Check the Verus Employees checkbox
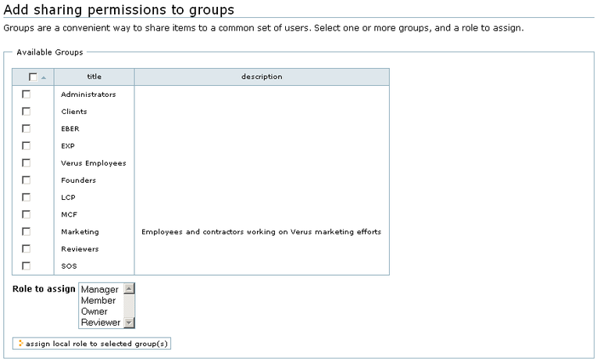The image size is (600, 364). point(27,163)
